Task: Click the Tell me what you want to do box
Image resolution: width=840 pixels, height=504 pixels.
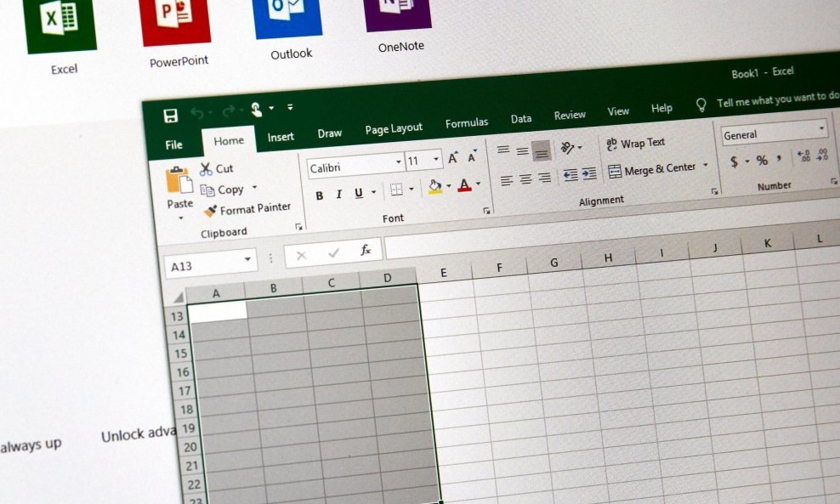Action: pos(777,99)
